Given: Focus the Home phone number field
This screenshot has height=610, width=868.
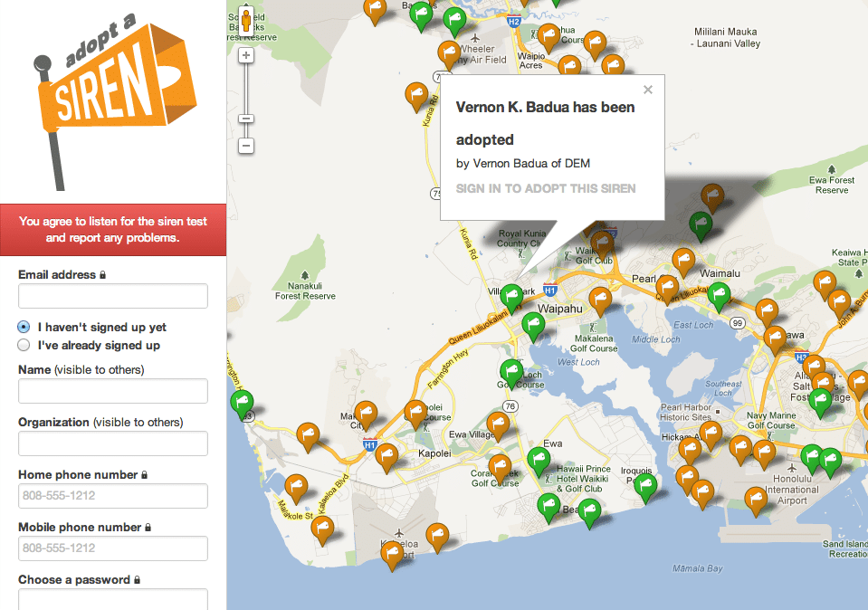Looking at the screenshot, I should tap(113, 496).
